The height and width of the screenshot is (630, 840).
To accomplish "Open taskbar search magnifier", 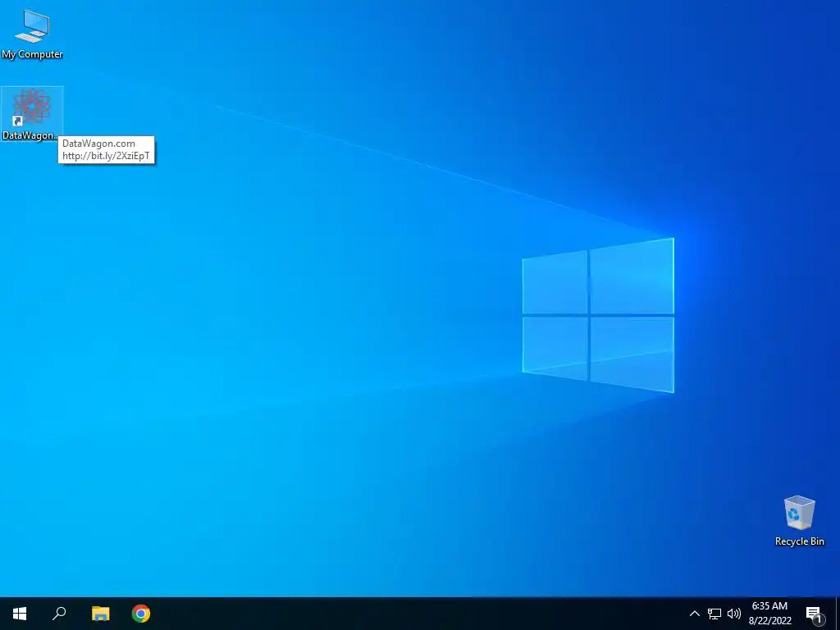I will 59,614.
